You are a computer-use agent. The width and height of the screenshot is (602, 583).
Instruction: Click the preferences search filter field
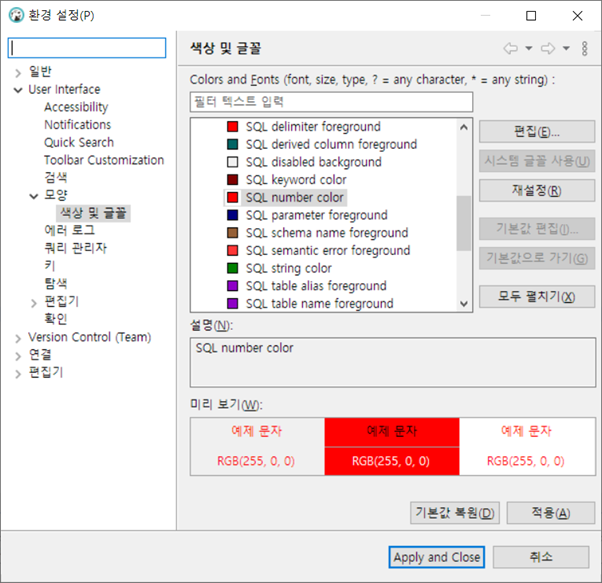tap(87, 48)
